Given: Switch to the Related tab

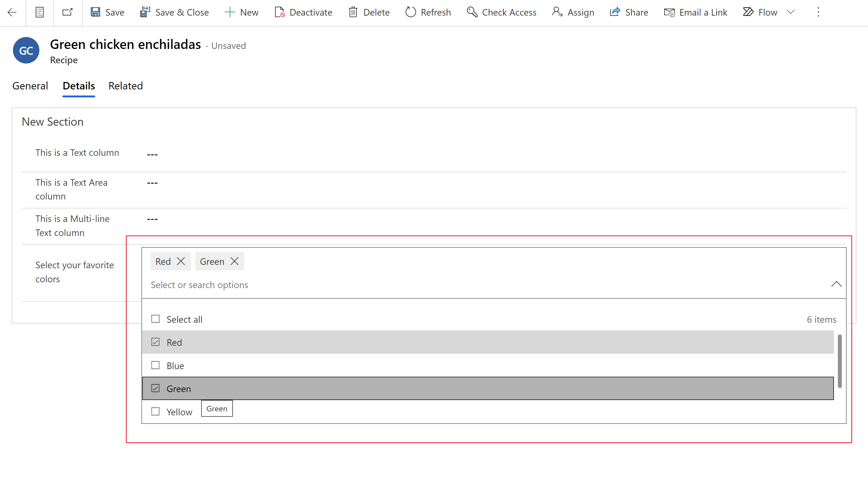Looking at the screenshot, I should (126, 85).
